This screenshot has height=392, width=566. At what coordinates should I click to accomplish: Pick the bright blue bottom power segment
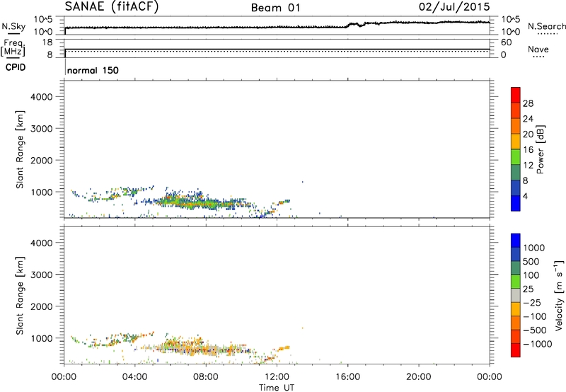[x=516, y=203]
